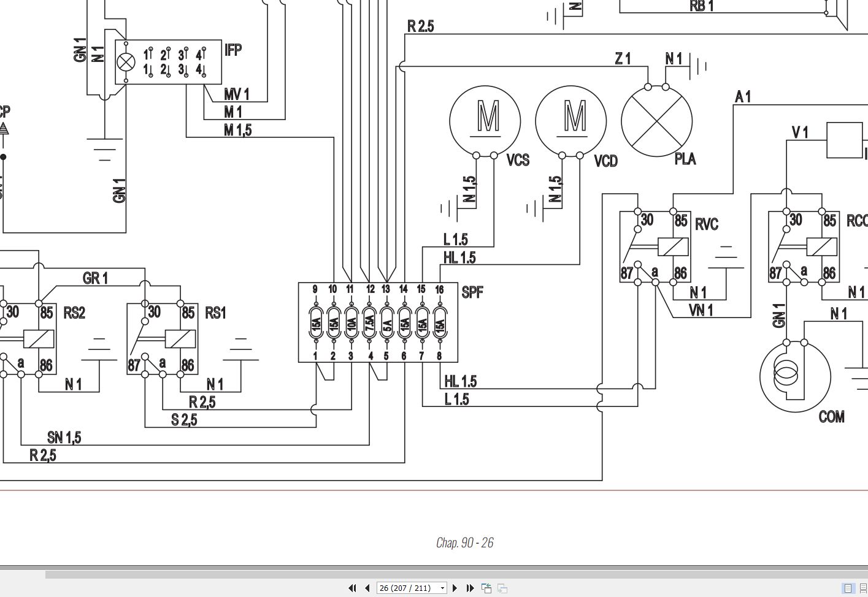
Task: Open the page number dropdown arrow
Action: click(x=442, y=588)
